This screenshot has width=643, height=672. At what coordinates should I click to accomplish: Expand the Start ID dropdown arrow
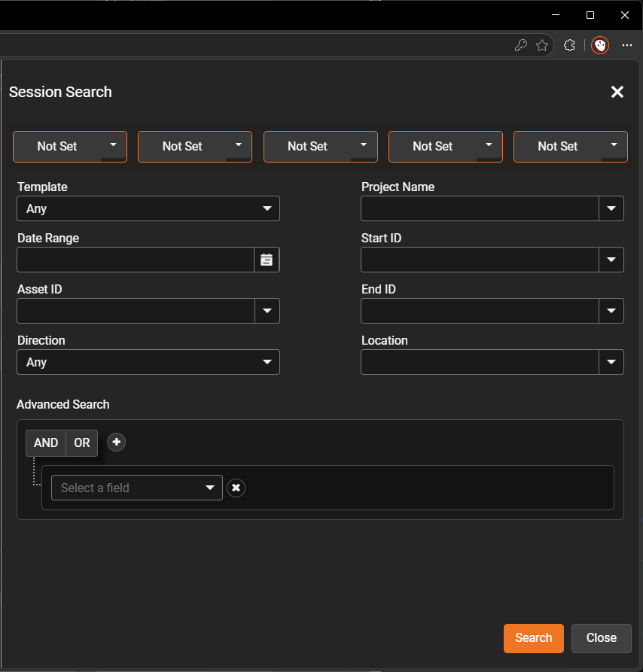pyautogui.click(x=611, y=260)
